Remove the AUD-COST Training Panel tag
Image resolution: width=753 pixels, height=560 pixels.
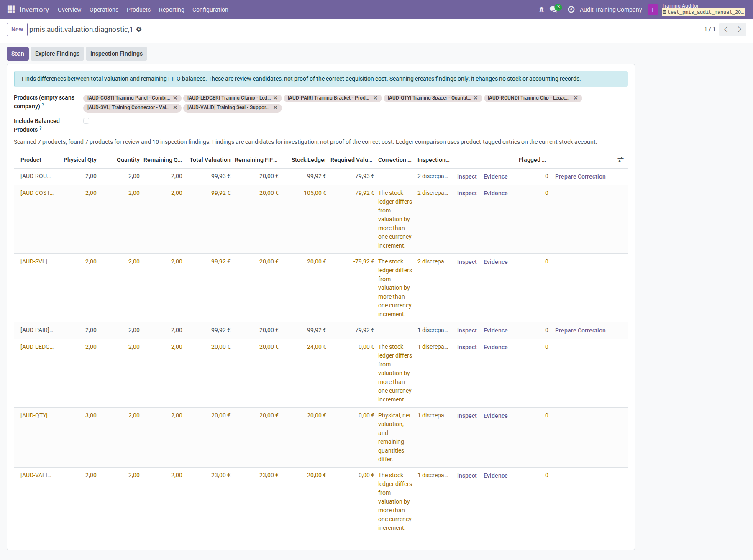(x=175, y=98)
